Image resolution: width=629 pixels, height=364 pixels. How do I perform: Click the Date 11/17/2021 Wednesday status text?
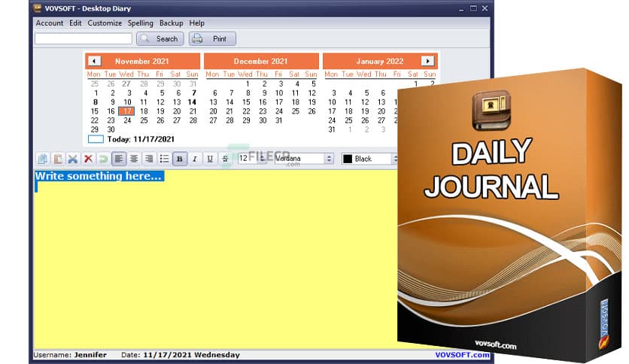pyautogui.click(x=181, y=355)
